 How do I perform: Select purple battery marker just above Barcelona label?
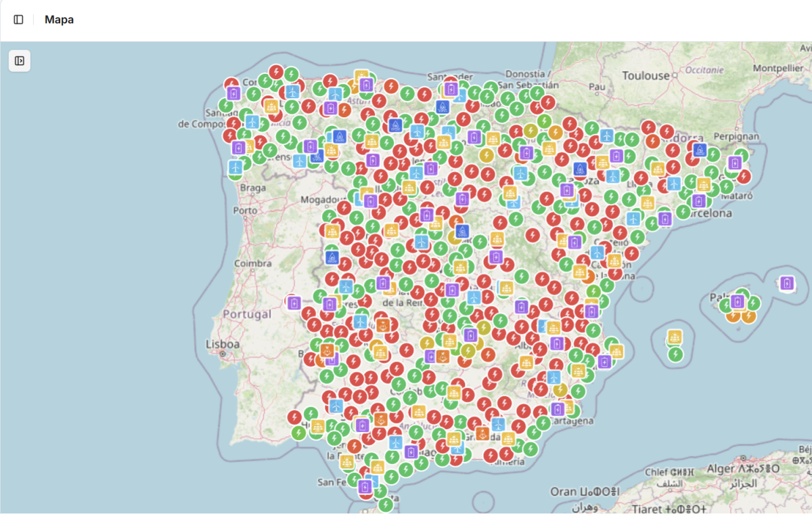tap(699, 201)
